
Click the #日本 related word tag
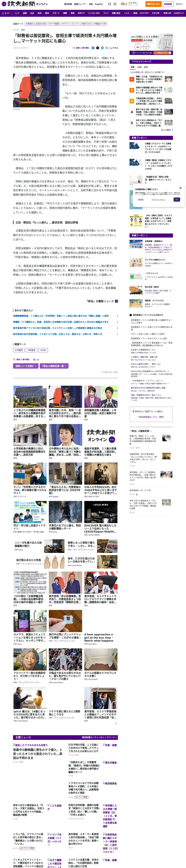click(43, 350)
